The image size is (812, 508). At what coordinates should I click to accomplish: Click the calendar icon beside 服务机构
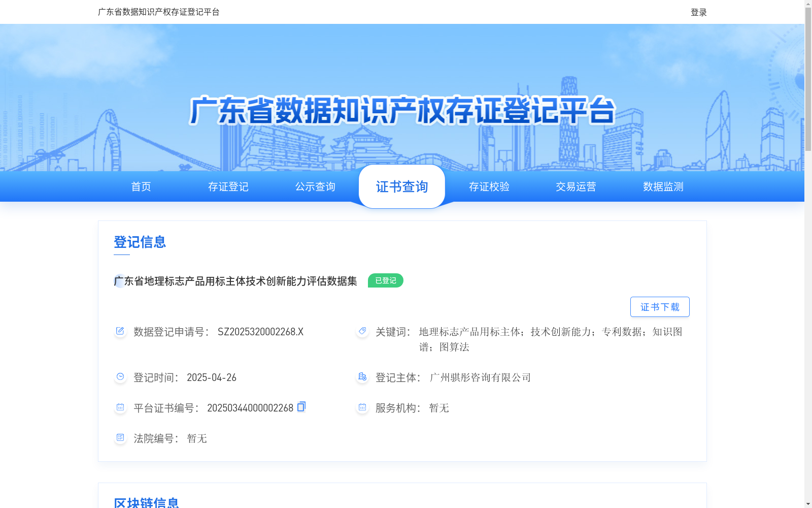(362, 407)
